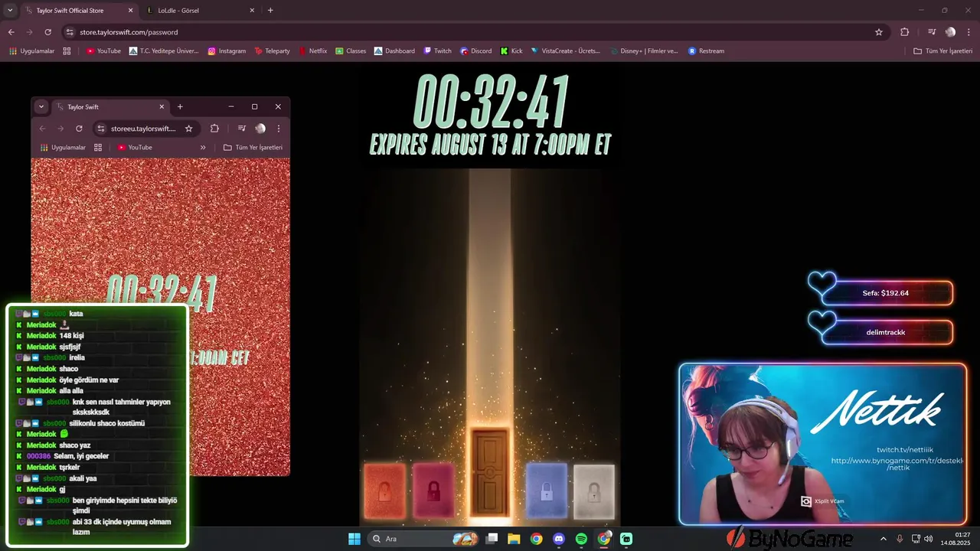This screenshot has width=980, height=551.
Task: Click the grey locked door
Action: pyautogui.click(x=594, y=491)
